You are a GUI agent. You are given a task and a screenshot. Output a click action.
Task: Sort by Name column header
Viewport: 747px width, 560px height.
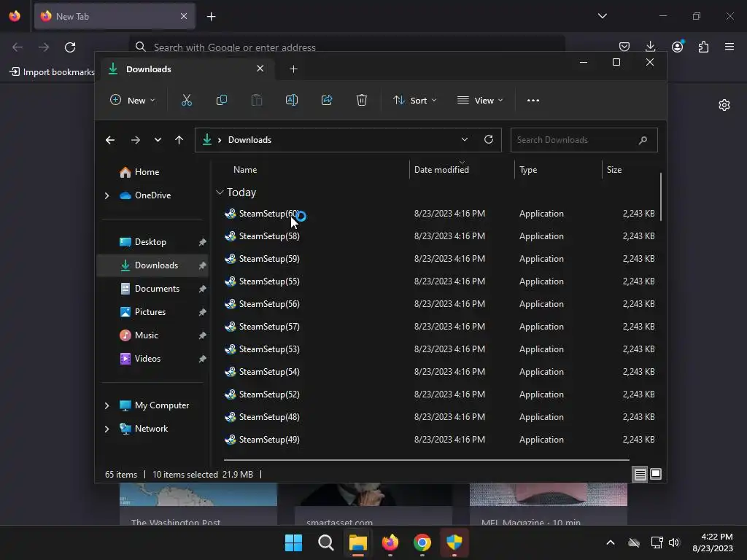tap(245, 169)
